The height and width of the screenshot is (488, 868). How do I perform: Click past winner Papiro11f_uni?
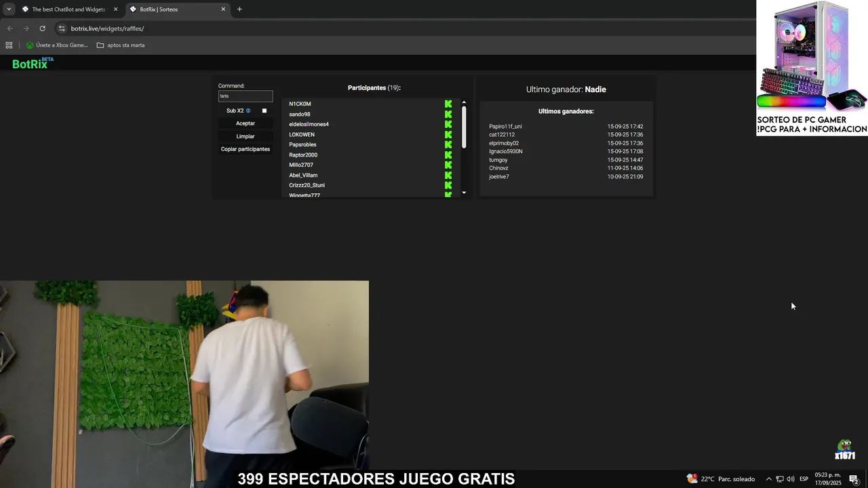(505, 127)
